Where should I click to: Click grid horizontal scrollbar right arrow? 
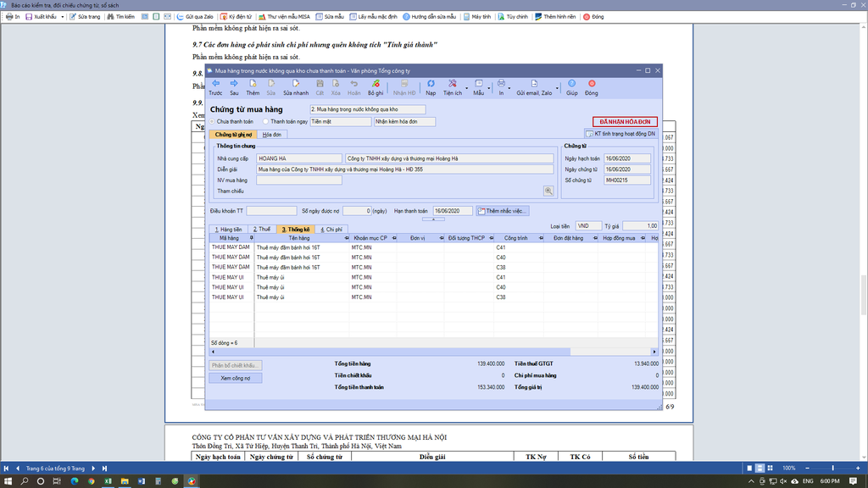tap(654, 352)
